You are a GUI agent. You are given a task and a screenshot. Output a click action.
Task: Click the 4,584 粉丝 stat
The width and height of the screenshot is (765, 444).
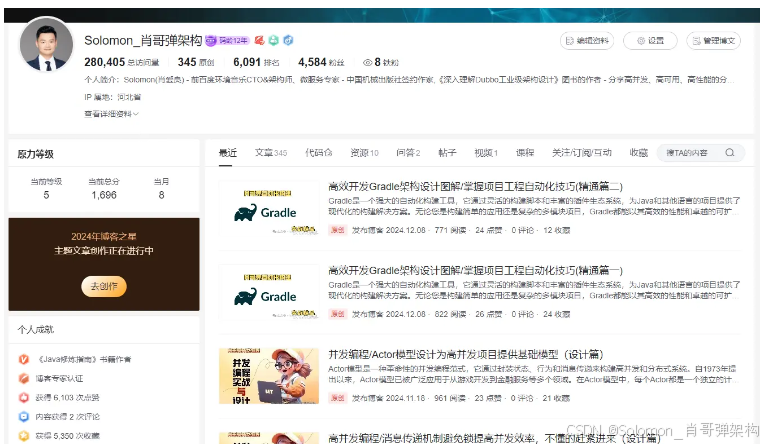click(x=321, y=62)
